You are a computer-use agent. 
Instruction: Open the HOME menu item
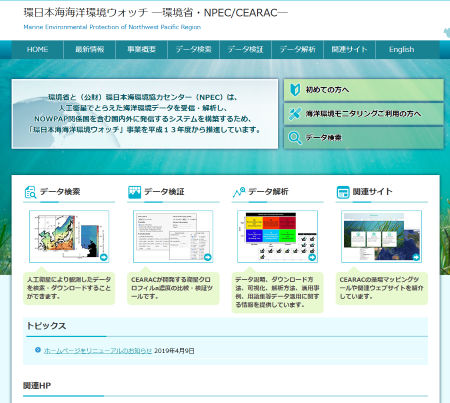tap(38, 50)
